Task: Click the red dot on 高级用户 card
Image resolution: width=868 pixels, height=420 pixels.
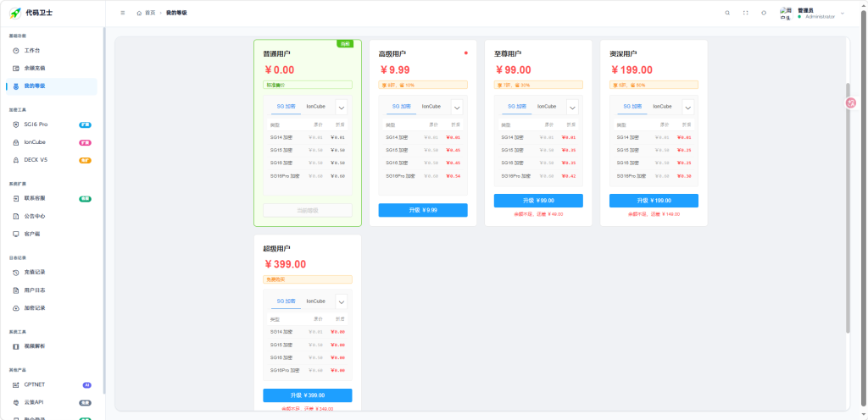Action: point(466,53)
